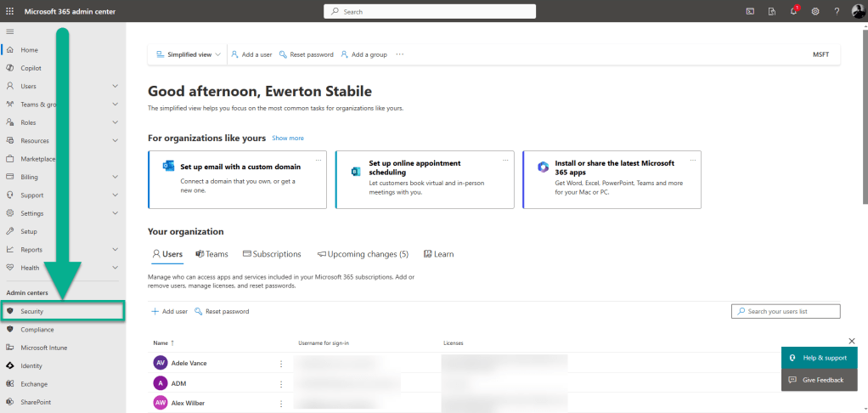The width and height of the screenshot is (868, 413).
Task: Expand the Billing navigation section
Action: pos(115,177)
